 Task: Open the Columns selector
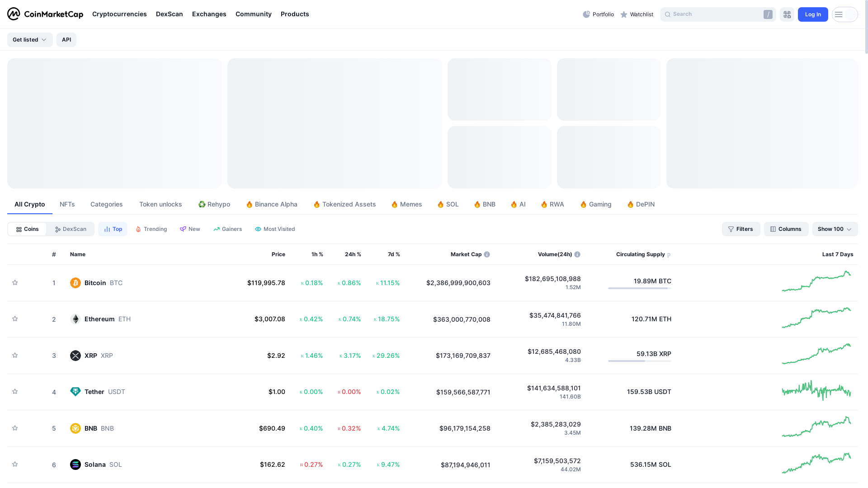[x=786, y=229]
